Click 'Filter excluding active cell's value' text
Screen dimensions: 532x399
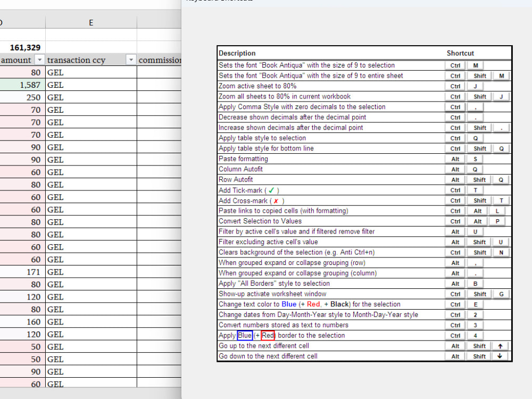pyautogui.click(x=268, y=242)
